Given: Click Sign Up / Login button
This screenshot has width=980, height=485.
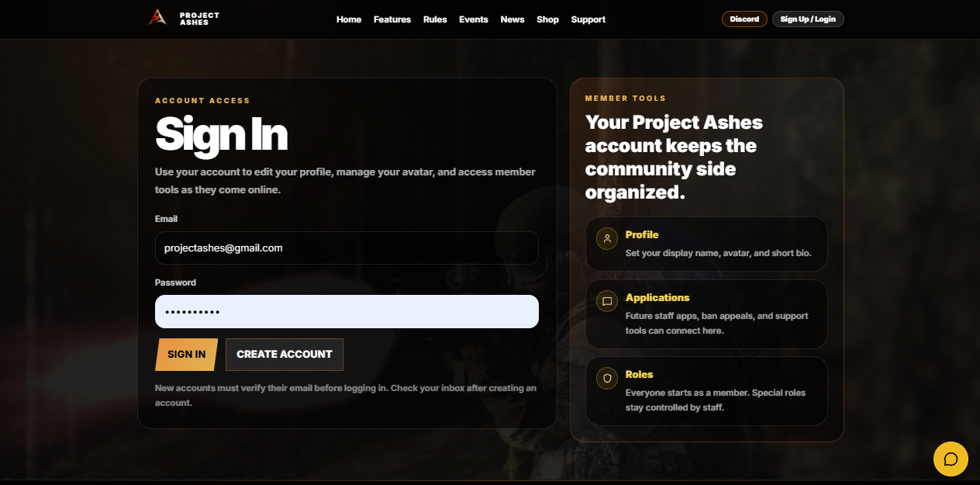Looking at the screenshot, I should [x=808, y=19].
